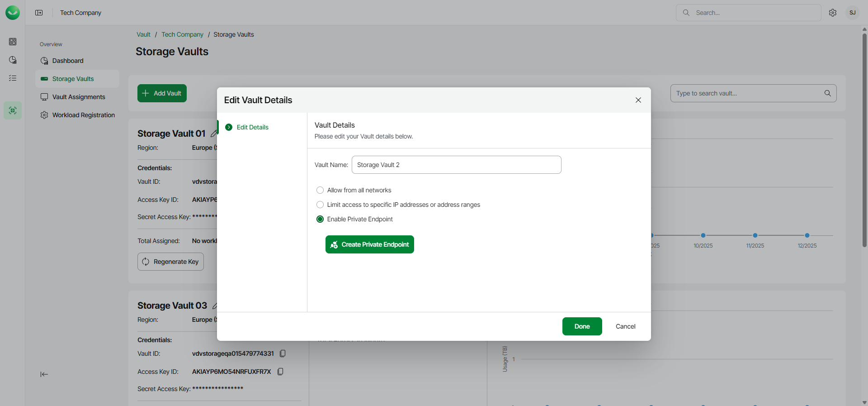Click the Vault Name input field
868x406 pixels.
tap(456, 165)
